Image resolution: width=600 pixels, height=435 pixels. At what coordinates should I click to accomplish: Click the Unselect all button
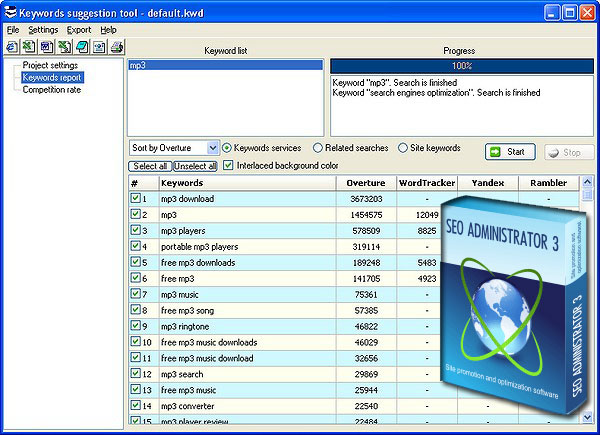pos(196,166)
